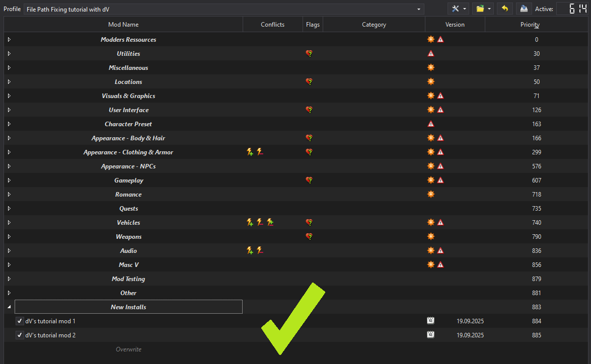Click update available icon on Modders Ressources
Image resolution: width=591 pixels, height=364 pixels.
pyautogui.click(x=430, y=40)
